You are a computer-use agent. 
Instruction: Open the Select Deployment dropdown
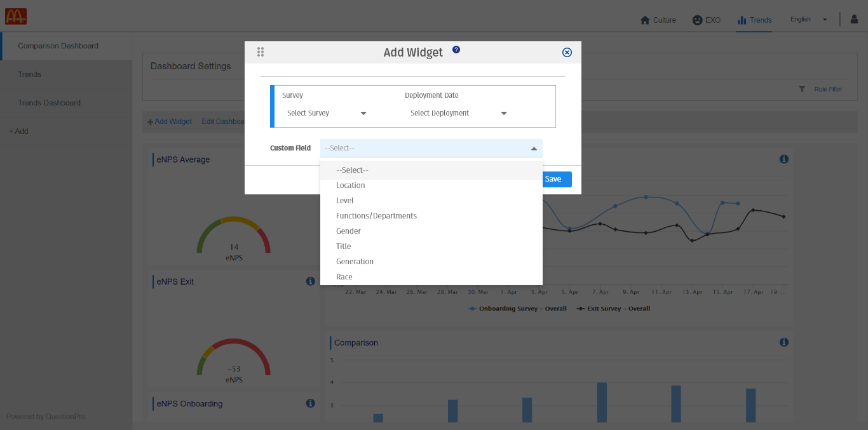tap(458, 113)
